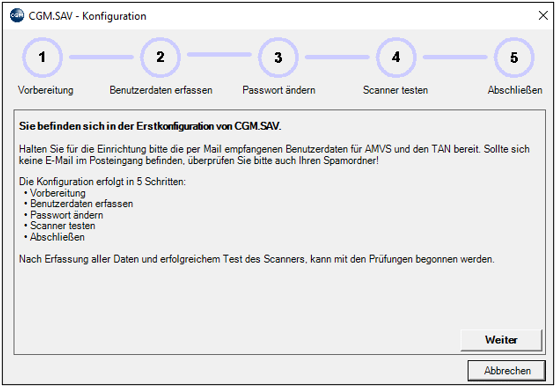556x387 pixels.
Task: Select step 5 circle
Action: pos(514,57)
